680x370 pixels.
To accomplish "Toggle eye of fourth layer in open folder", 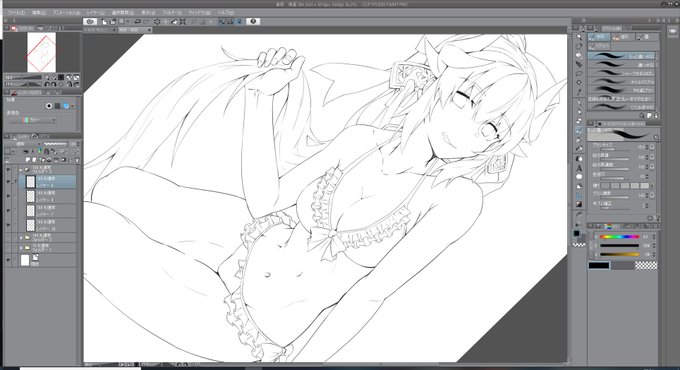I will click(x=8, y=225).
